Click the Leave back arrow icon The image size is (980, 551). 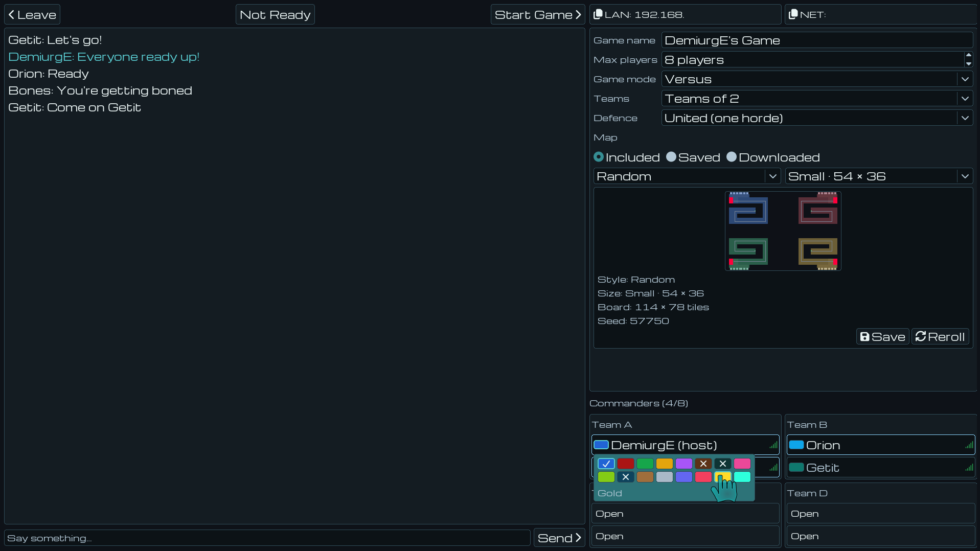[x=11, y=15]
